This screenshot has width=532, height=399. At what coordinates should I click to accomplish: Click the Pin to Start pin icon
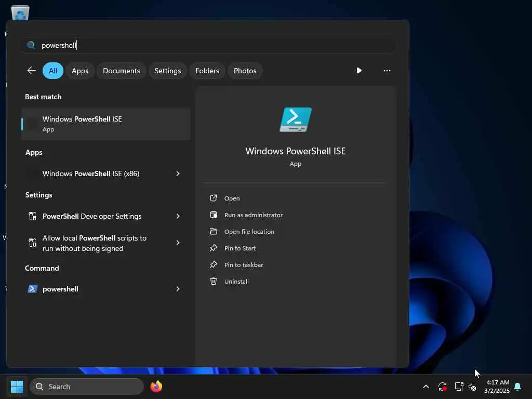point(214,248)
